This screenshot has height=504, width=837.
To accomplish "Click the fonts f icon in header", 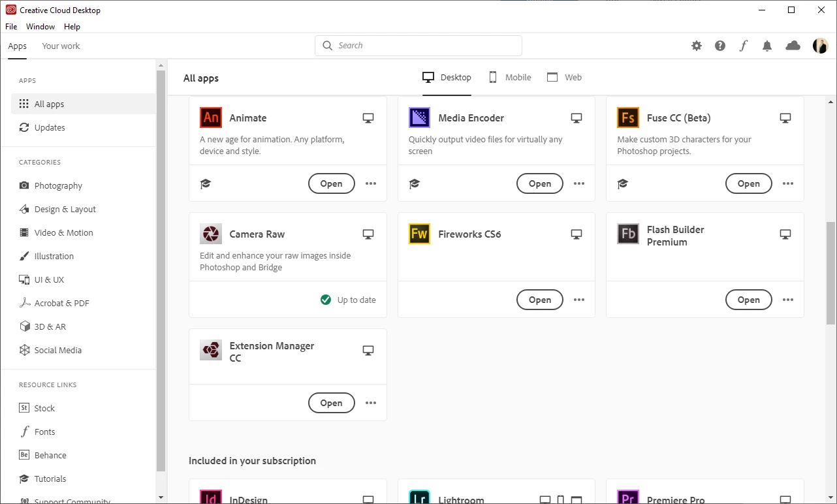I will tap(743, 46).
